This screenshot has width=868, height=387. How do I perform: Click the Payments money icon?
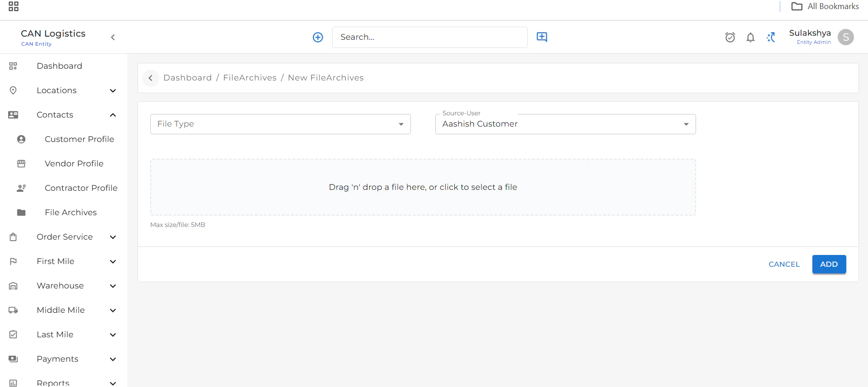[x=13, y=359]
